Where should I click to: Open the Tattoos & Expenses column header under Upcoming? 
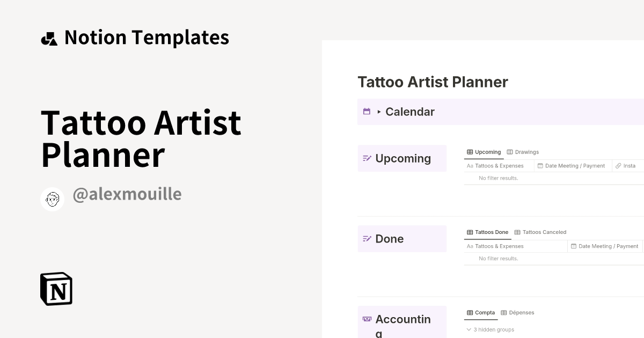tap(499, 166)
